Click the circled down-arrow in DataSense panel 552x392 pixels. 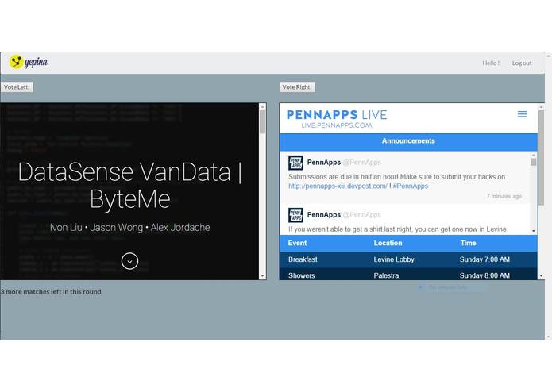[130, 261]
